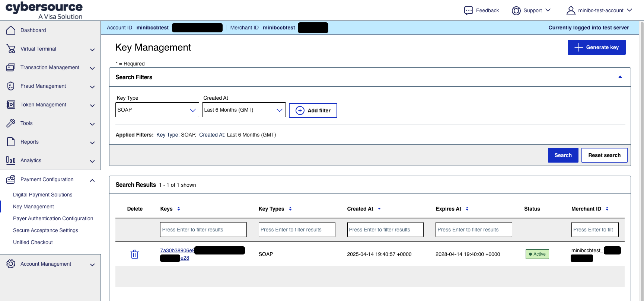
Task: Click the 2028-04-14 19:40:00 expiry date
Action: tap(468, 254)
